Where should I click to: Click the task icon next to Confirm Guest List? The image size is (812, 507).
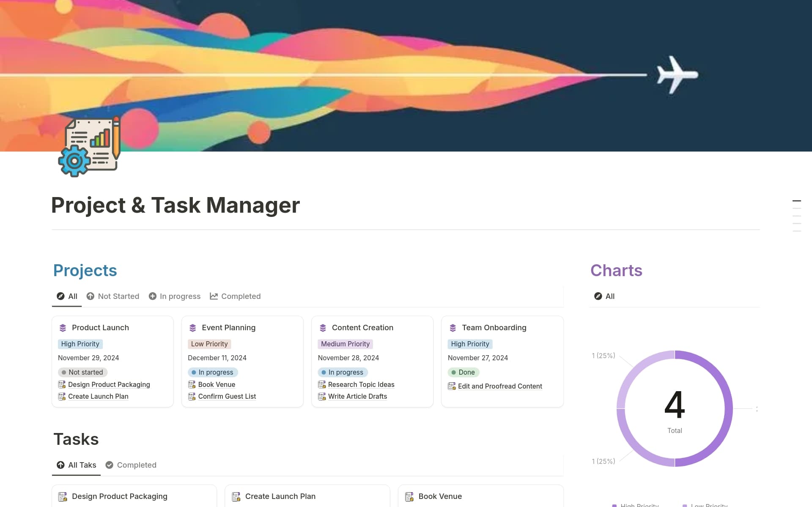[x=192, y=396]
